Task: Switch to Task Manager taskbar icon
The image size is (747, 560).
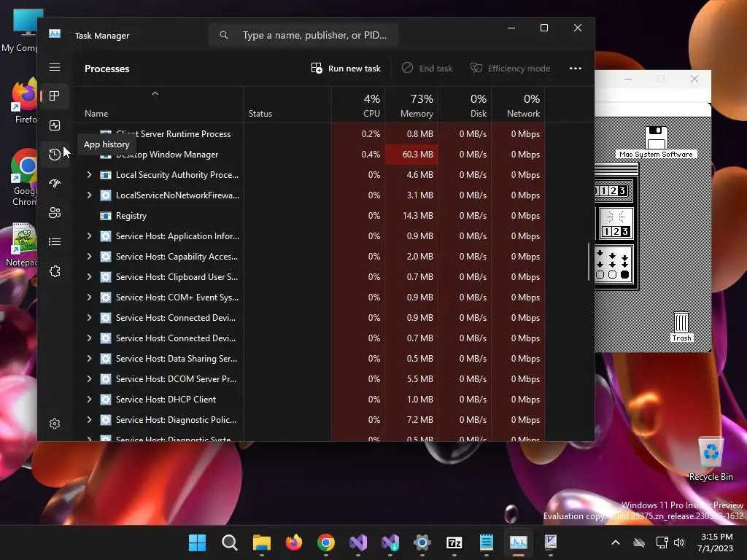Action: pyautogui.click(x=519, y=542)
